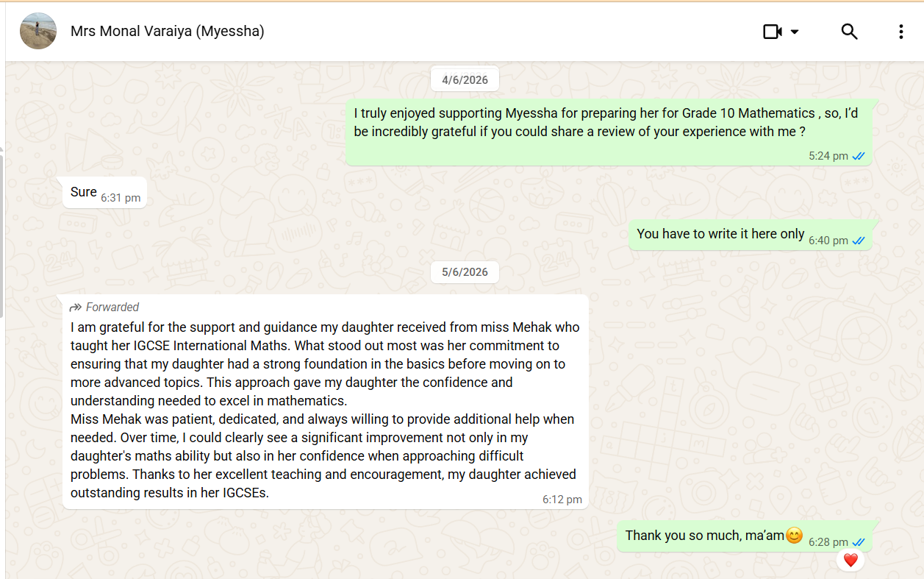Start a video call with camera icon
924x579 pixels.
click(772, 32)
